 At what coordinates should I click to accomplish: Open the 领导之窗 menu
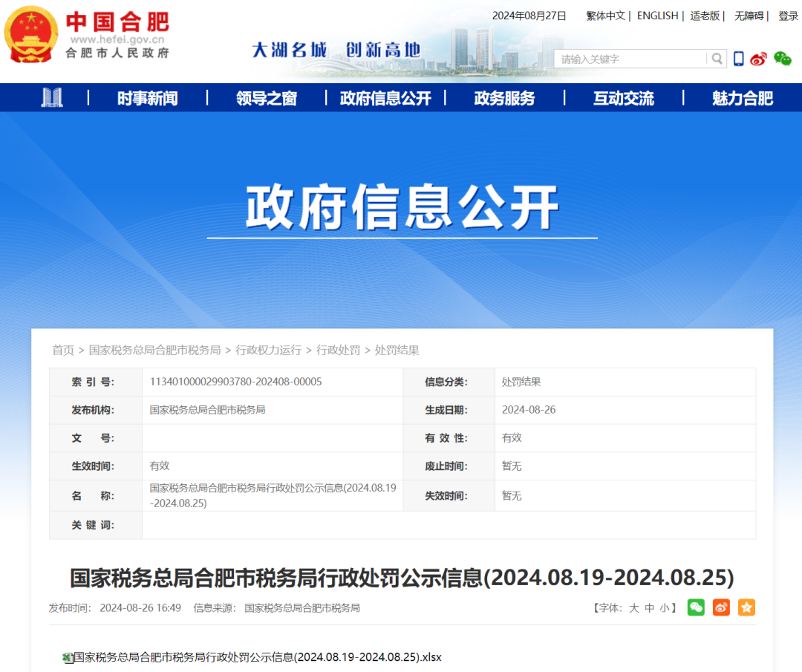(x=267, y=98)
